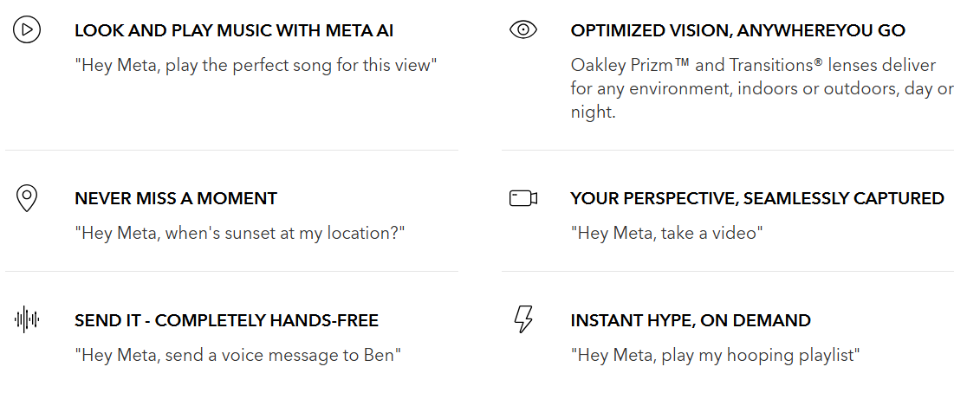This screenshot has width=980, height=399.
Task: Select 'Optimized Vision, Anywhere You Go' heading
Action: click(x=737, y=30)
